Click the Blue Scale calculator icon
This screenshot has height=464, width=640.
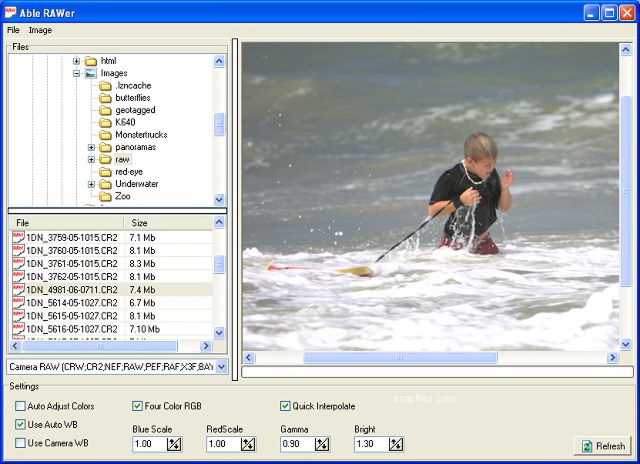pyautogui.click(x=174, y=444)
